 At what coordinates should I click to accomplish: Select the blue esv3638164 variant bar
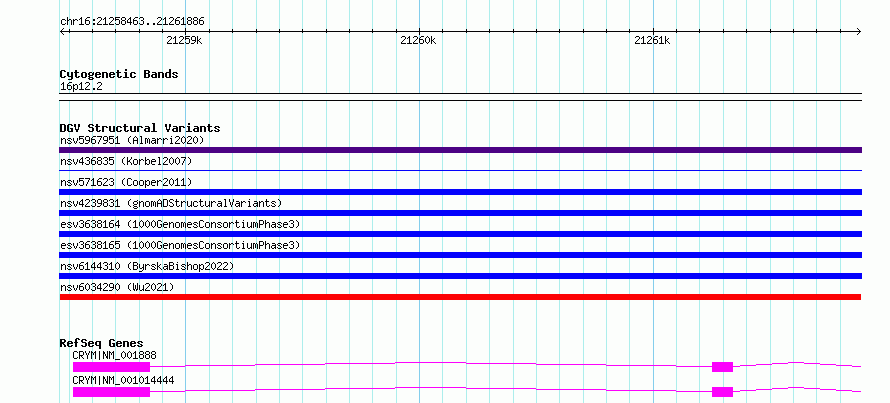pos(460,234)
